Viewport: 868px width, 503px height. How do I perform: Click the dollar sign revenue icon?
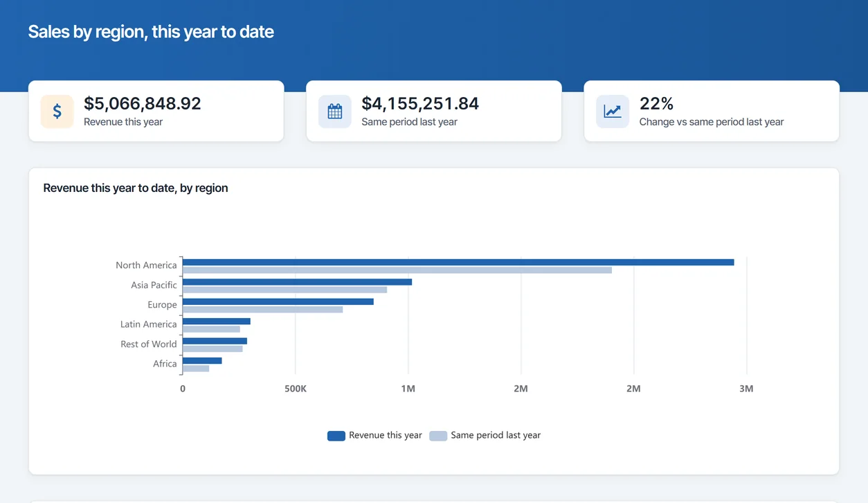pyautogui.click(x=57, y=112)
